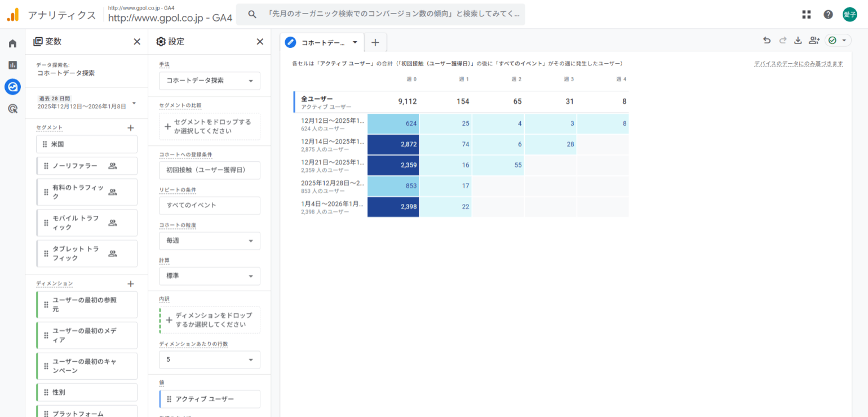Open the Google apps grid icon
Screen dimensions: 868x417
pos(806,15)
